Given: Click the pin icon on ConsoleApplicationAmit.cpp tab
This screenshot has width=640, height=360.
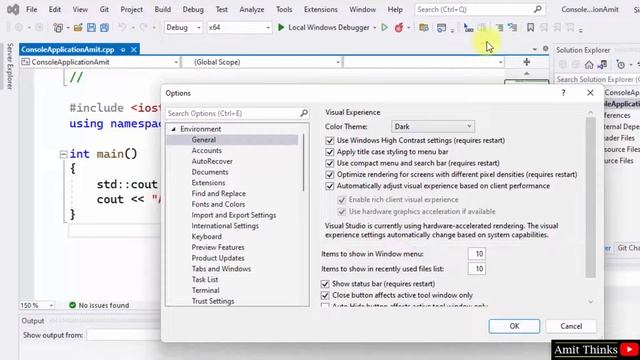Looking at the screenshot, I should tap(123, 49).
